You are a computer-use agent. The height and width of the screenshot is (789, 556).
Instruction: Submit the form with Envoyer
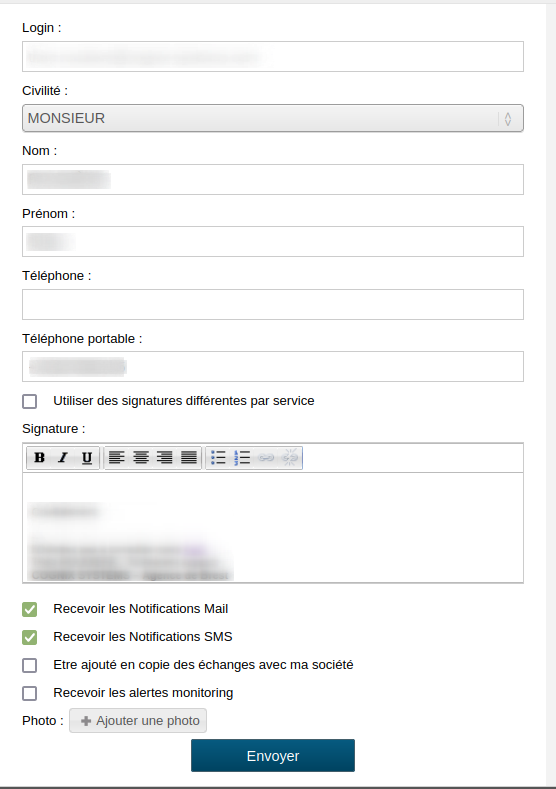click(273, 755)
